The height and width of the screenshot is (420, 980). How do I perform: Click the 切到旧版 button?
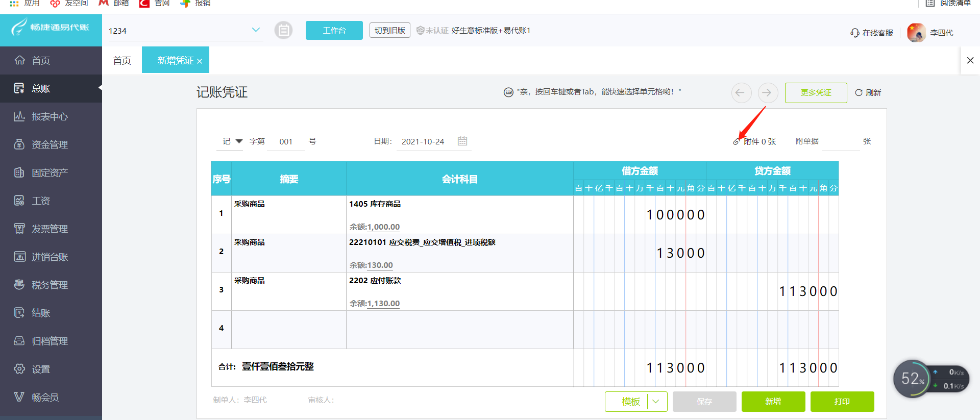(390, 31)
